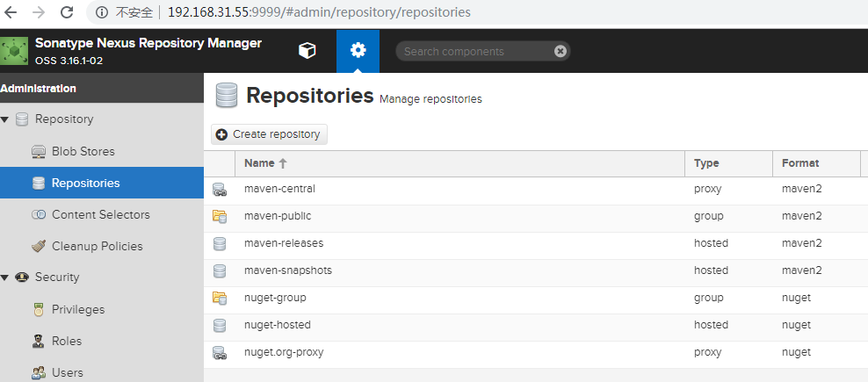The image size is (868, 382).
Task: Open the nuget.org-proxy repository row
Action: [536, 353]
